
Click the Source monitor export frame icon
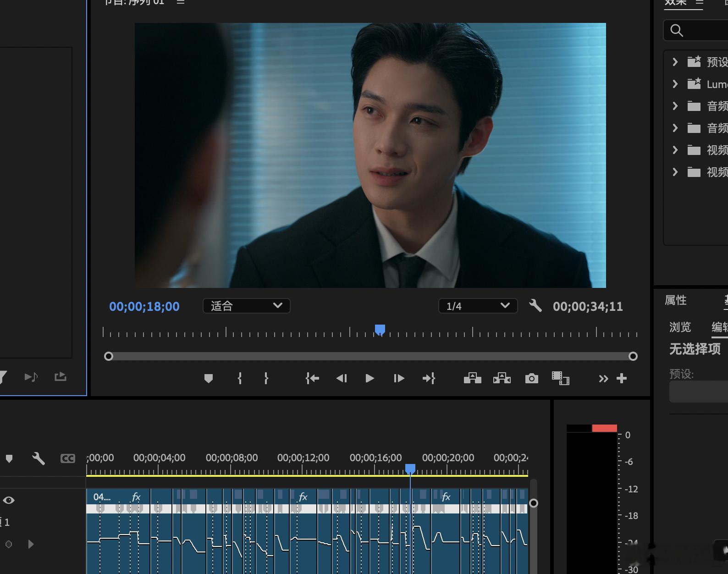[x=61, y=377]
